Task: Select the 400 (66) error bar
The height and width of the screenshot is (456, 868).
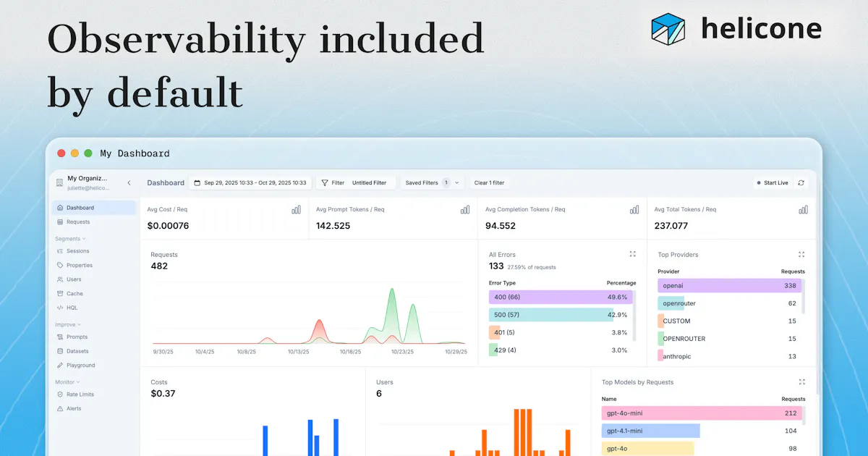Action: click(561, 297)
